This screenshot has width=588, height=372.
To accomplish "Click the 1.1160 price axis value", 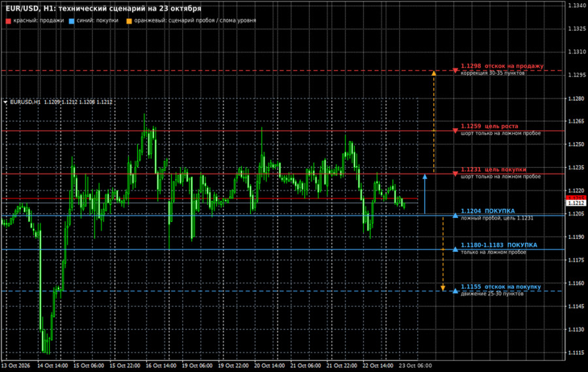I will tap(577, 283).
